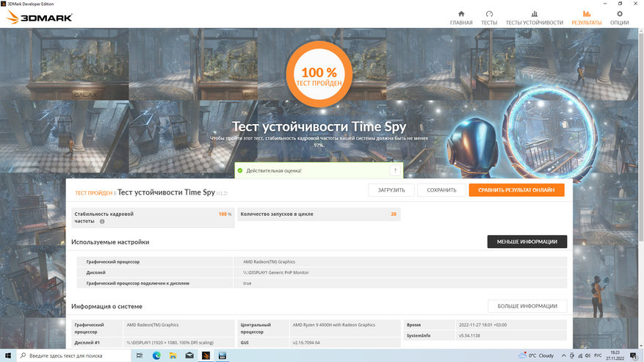Screen dimensions: 644x362
Task: Click the 100 % ТЕСТ ПРОЙДЕН circle
Action: coord(319,74)
